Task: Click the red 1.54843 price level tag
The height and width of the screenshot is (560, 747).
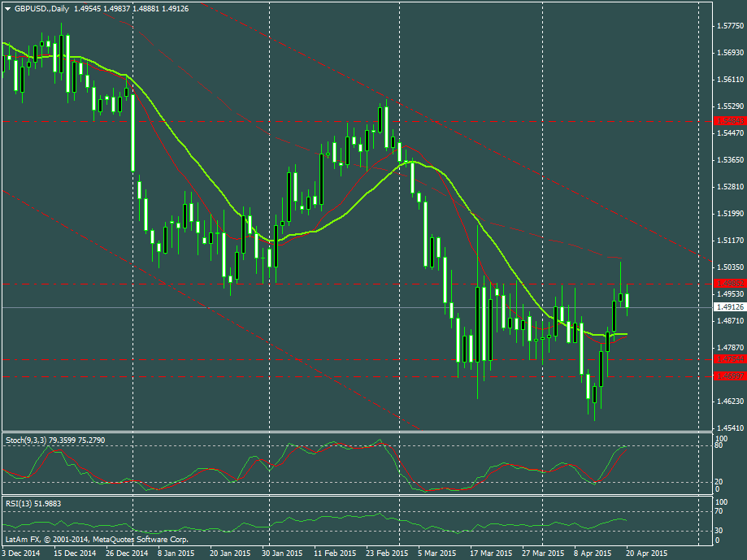Action: click(x=728, y=120)
